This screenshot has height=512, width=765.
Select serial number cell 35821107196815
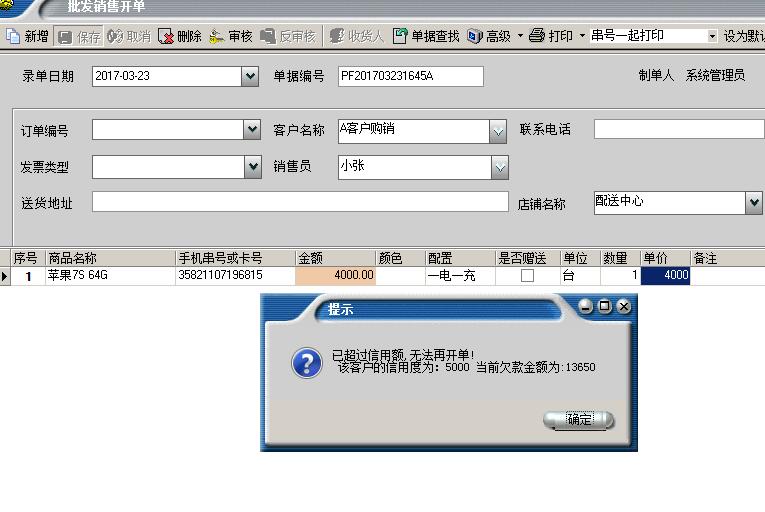[235, 275]
